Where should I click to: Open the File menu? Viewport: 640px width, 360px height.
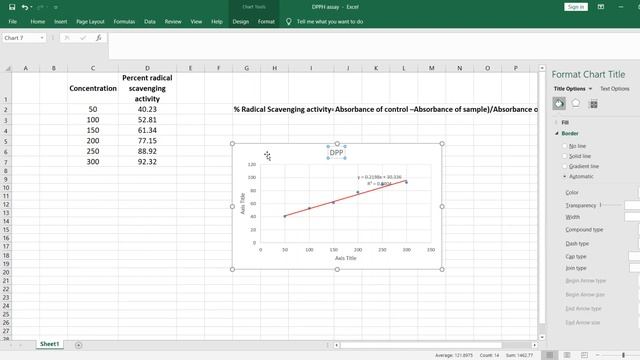13,22
